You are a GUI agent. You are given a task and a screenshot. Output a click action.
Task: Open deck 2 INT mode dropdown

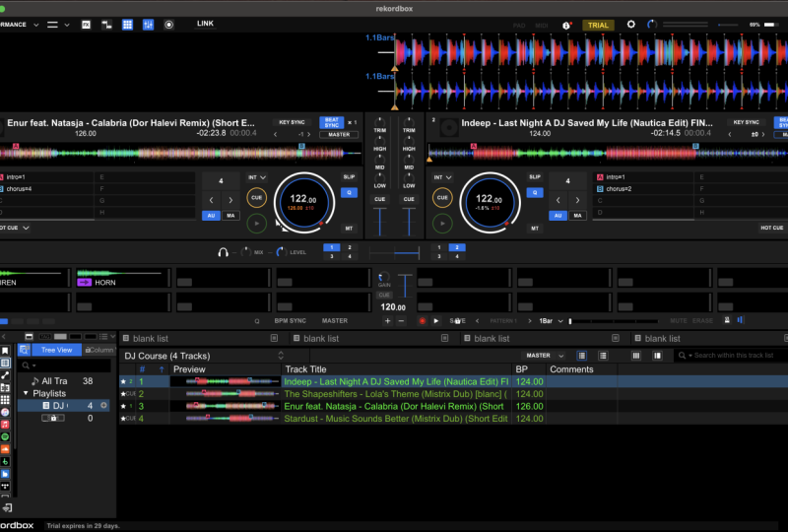[x=442, y=177]
